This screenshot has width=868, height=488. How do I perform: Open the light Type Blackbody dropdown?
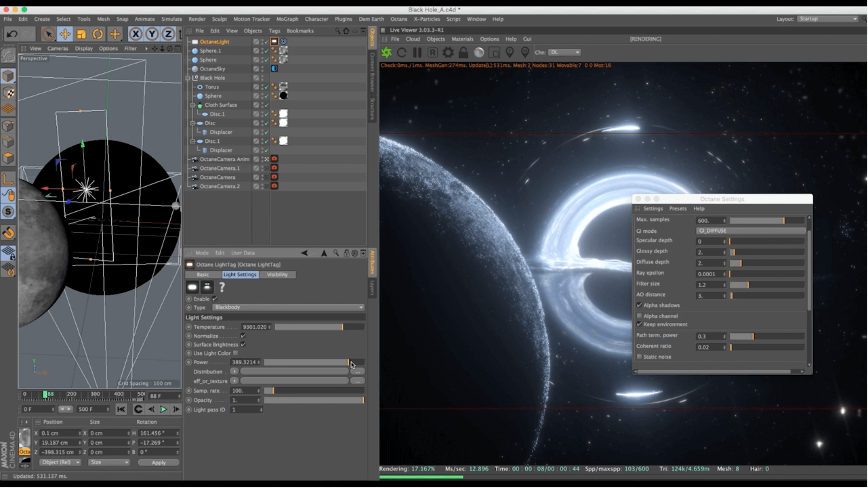(x=289, y=307)
